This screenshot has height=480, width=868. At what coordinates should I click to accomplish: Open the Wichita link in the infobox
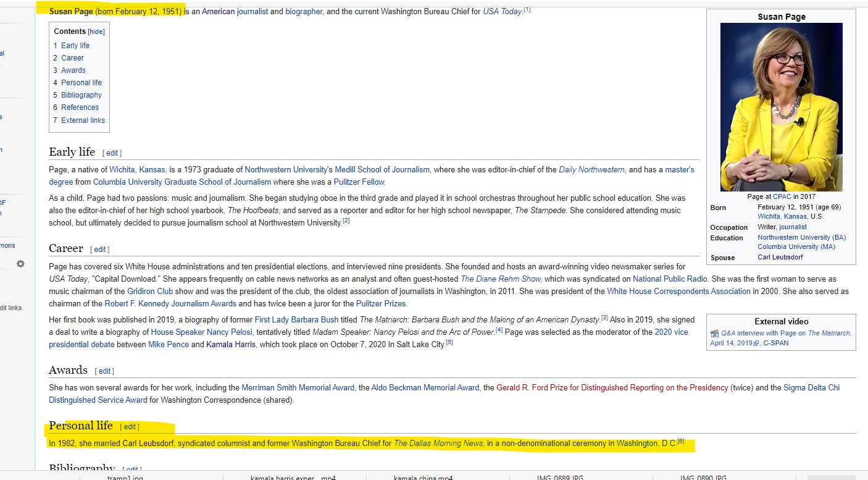click(x=769, y=217)
